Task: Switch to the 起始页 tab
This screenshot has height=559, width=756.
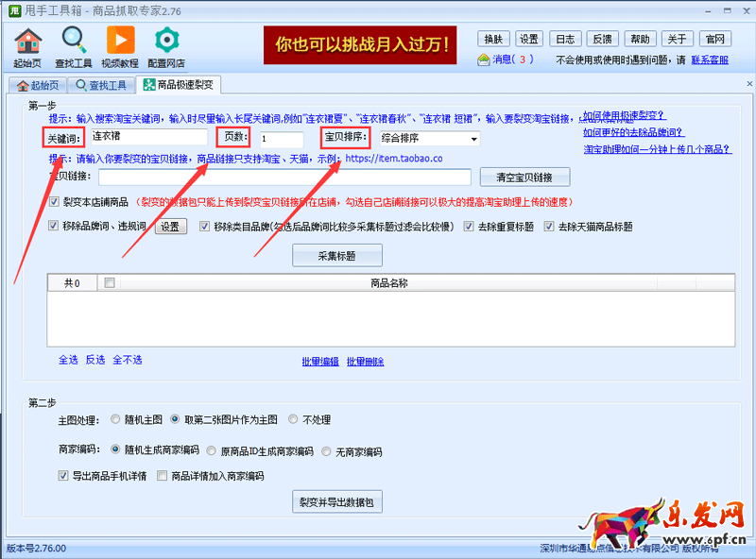Action: 38,85
